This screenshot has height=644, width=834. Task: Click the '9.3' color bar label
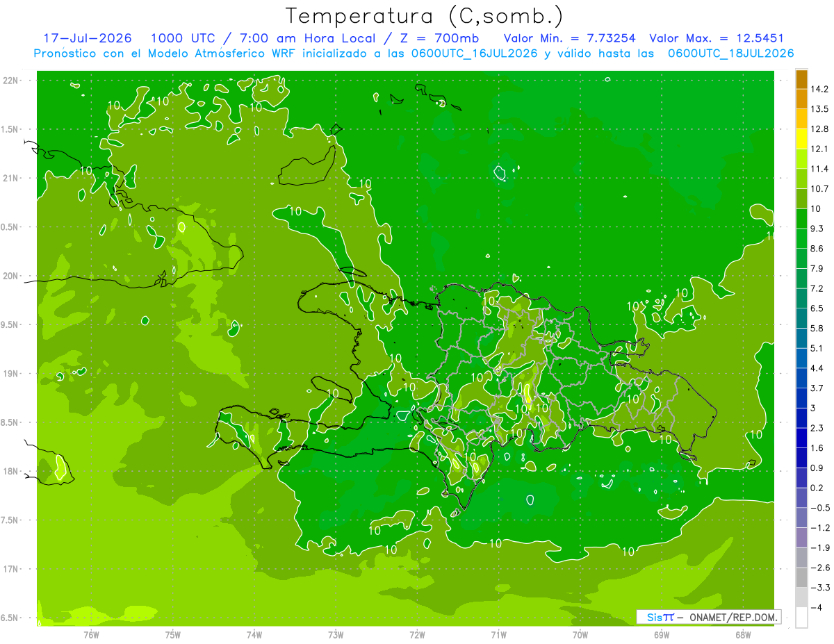click(x=817, y=229)
